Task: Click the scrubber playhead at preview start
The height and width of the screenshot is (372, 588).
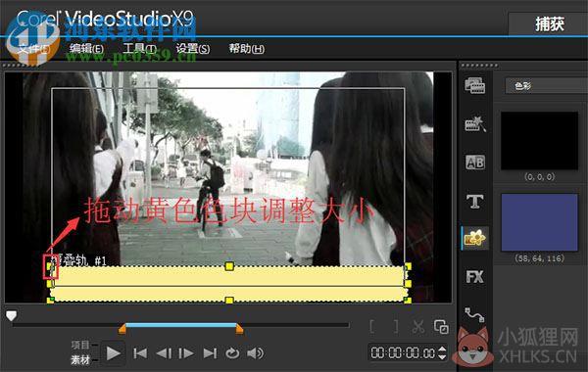Action: pyautogui.click(x=11, y=315)
